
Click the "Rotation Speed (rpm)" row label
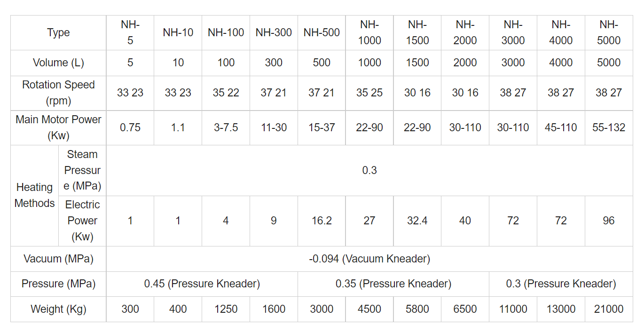pyautogui.click(x=58, y=93)
